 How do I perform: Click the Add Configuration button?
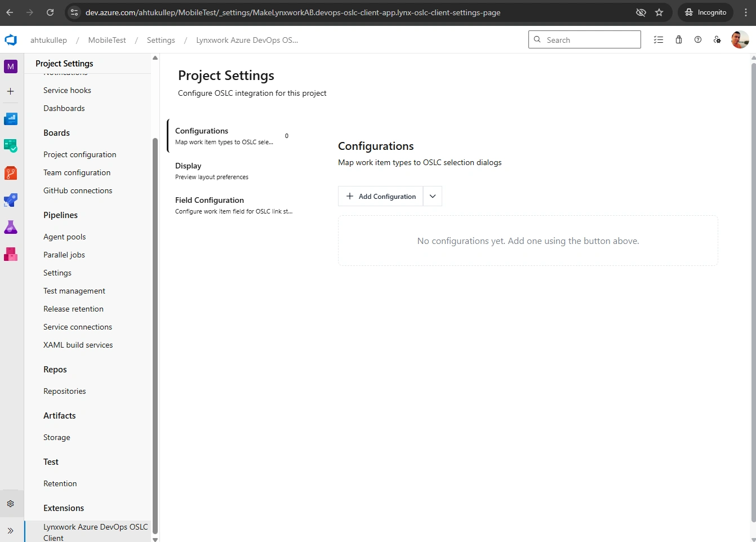pos(381,196)
